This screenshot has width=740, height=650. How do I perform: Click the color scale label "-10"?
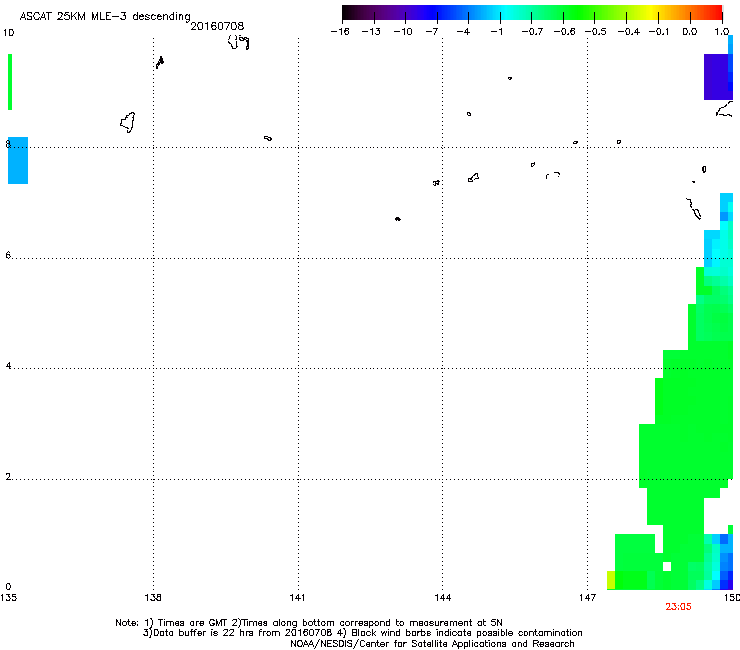pos(403,32)
